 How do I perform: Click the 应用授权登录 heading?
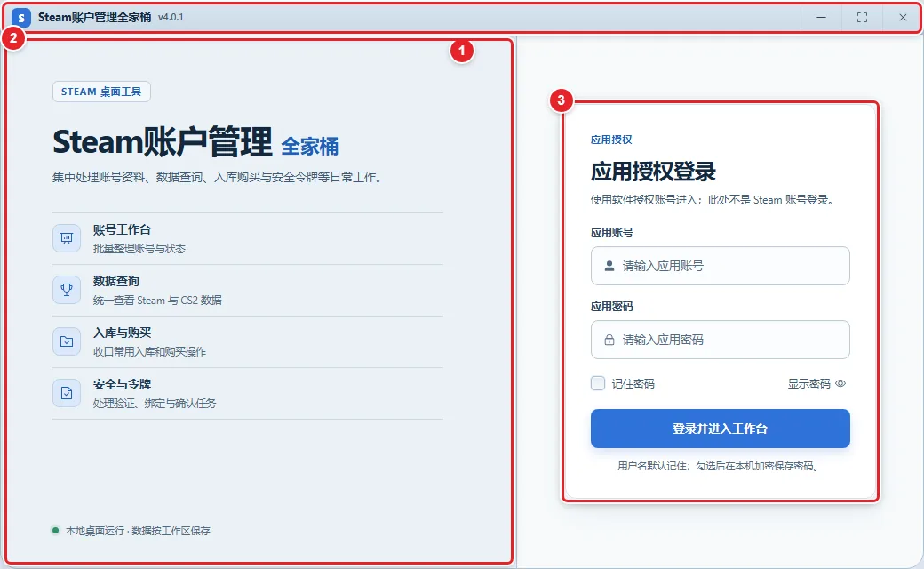[x=653, y=172]
